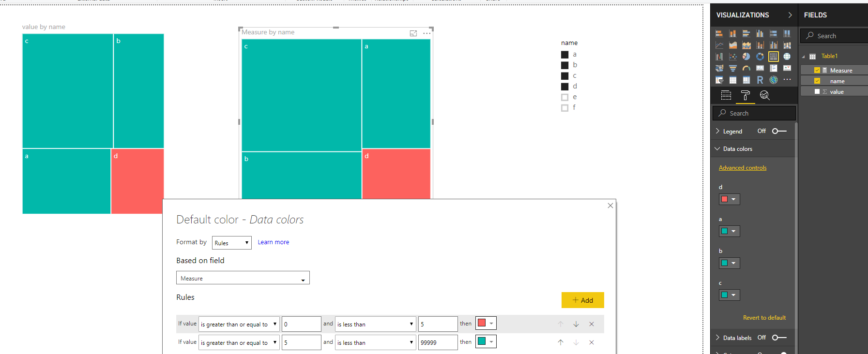Select the scatter chart visualization icon
This screenshot has height=354, width=868.
(733, 57)
